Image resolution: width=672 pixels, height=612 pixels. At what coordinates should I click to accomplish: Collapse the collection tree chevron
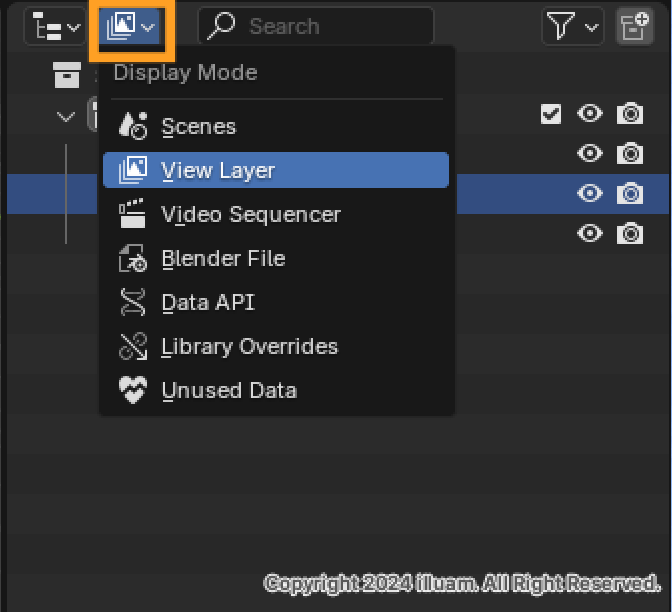(x=66, y=116)
